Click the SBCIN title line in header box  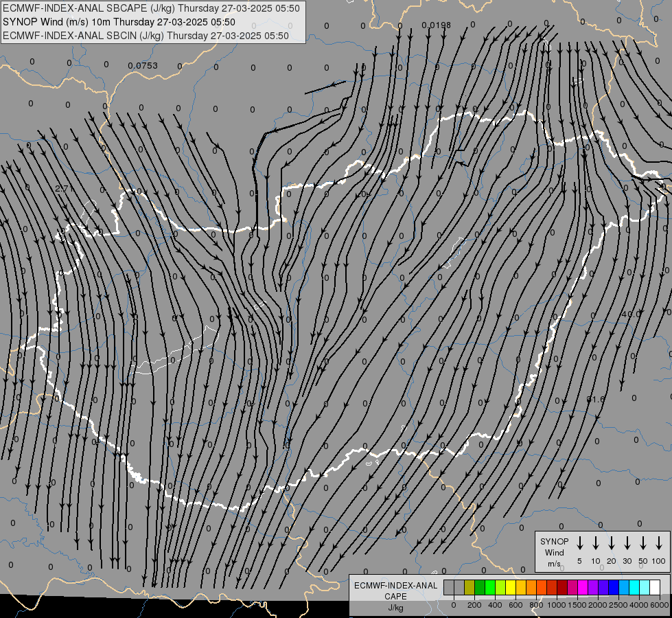pos(146,36)
